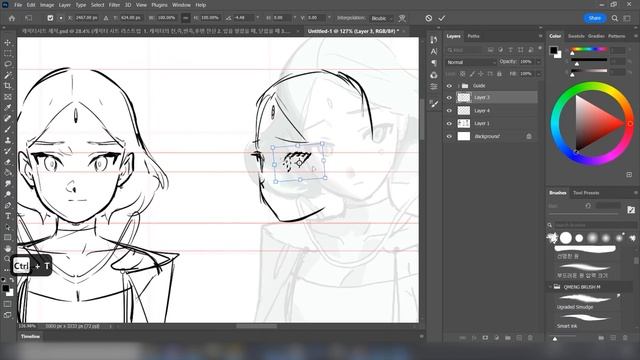The image size is (640, 360).
Task: Delete layer using Layers panel trash icon
Action: [530, 338]
